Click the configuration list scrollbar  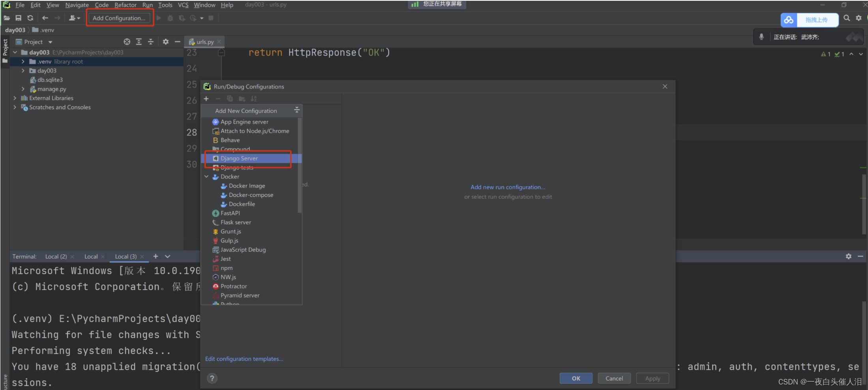coord(300,166)
